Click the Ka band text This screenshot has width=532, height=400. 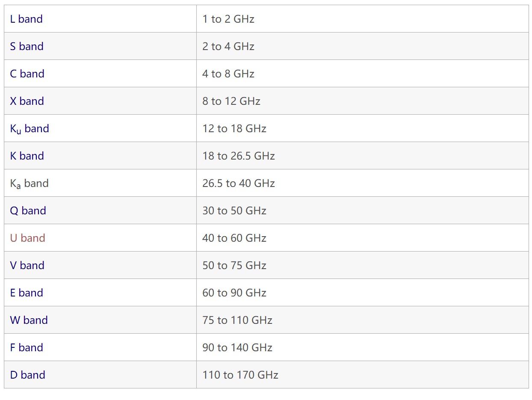[29, 183]
